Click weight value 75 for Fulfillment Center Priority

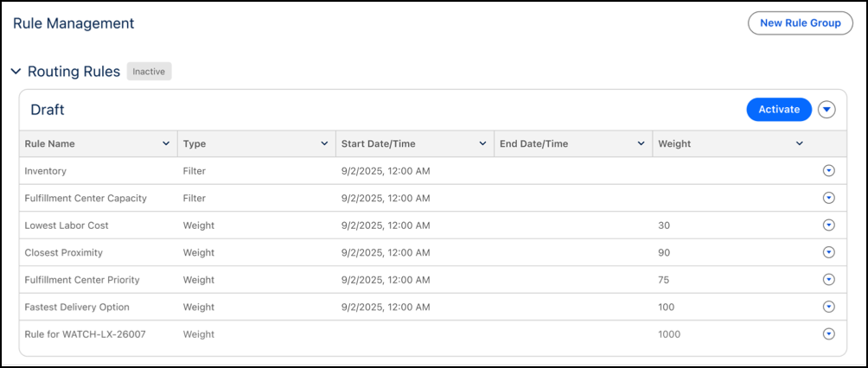664,280
